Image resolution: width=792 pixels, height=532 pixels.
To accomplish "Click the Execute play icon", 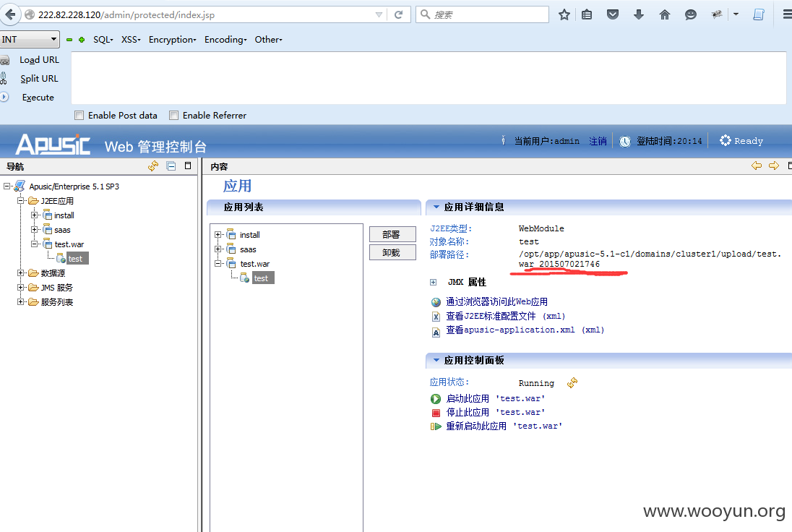I will (x=4, y=97).
